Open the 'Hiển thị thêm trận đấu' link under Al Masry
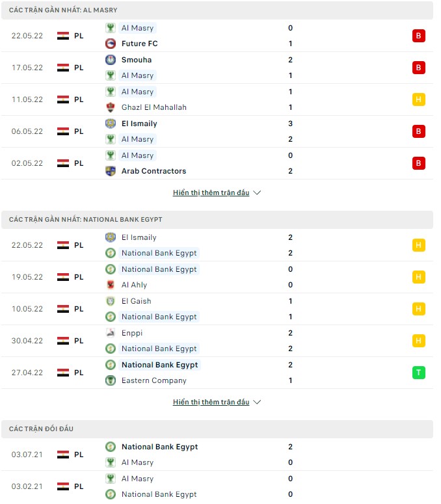This screenshot has width=441, height=504. pos(211,193)
